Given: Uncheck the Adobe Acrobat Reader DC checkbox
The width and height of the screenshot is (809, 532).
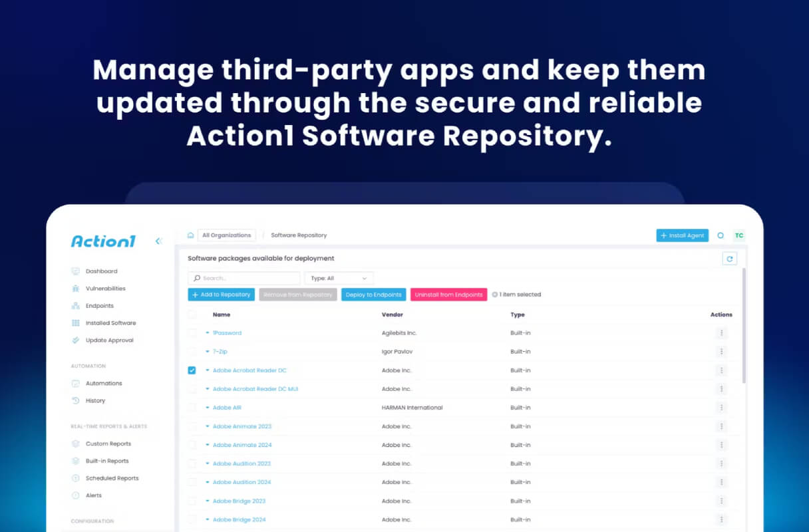Looking at the screenshot, I should (x=192, y=370).
